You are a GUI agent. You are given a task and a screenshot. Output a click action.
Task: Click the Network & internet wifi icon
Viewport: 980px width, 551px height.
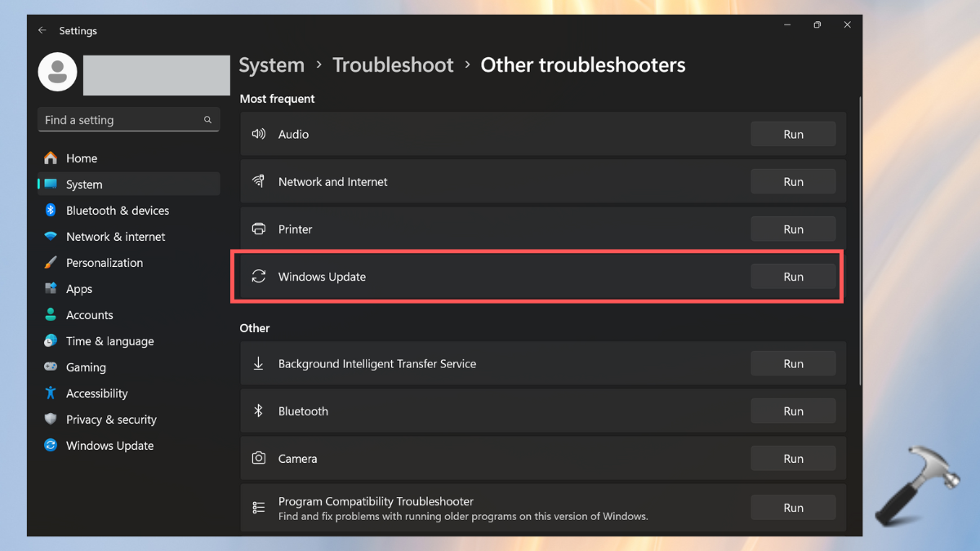(51, 237)
